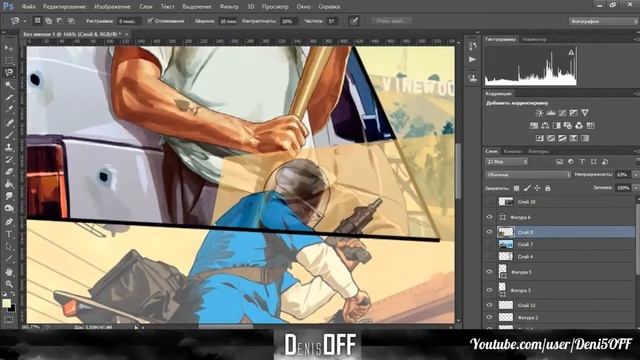
Task: Select the Paint Bucket tool
Action: [x=9, y=184]
